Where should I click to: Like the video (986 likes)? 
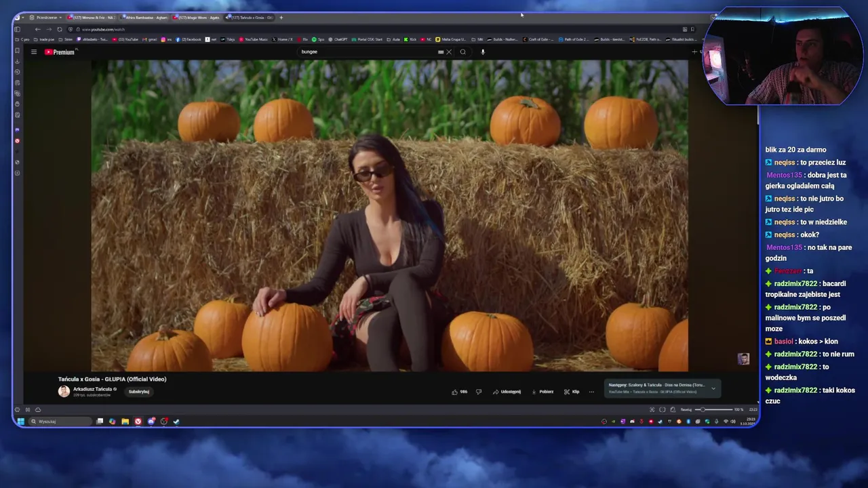pos(459,392)
